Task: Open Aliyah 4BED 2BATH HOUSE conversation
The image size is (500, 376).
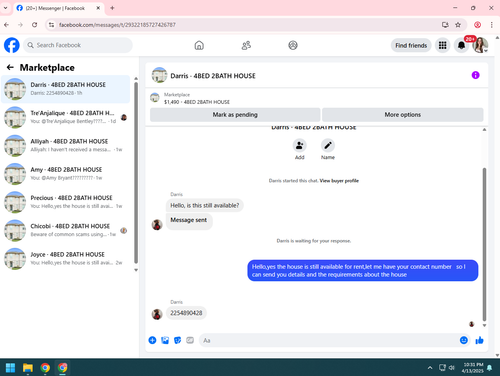Action: [66, 146]
